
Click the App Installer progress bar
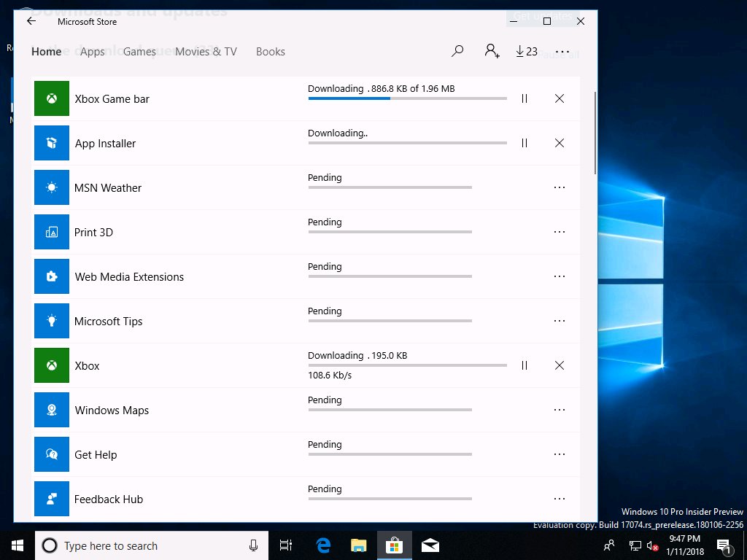[x=407, y=143]
